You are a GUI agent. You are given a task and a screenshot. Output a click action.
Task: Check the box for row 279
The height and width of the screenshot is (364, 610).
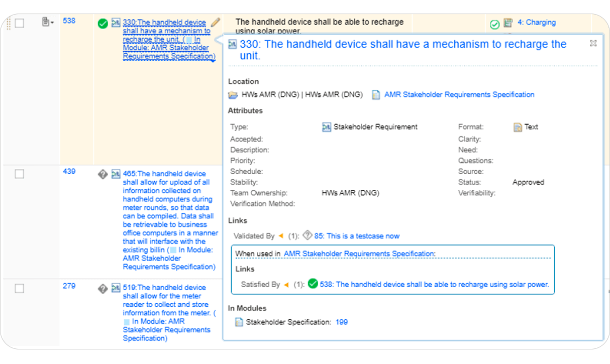(20, 288)
